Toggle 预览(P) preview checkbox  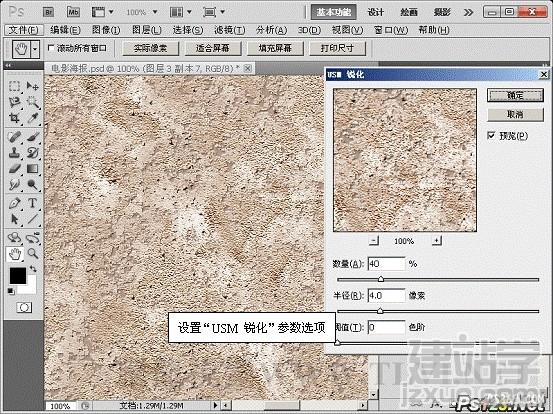click(x=491, y=135)
